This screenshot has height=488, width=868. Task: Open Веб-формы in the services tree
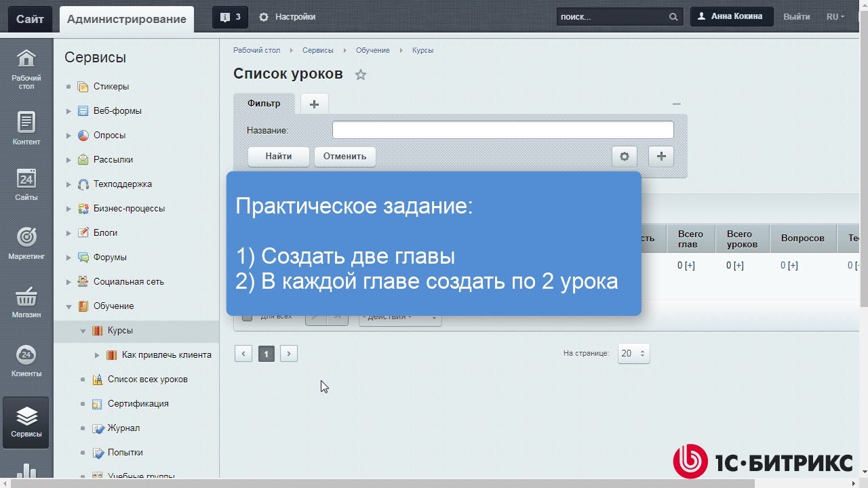point(117,110)
